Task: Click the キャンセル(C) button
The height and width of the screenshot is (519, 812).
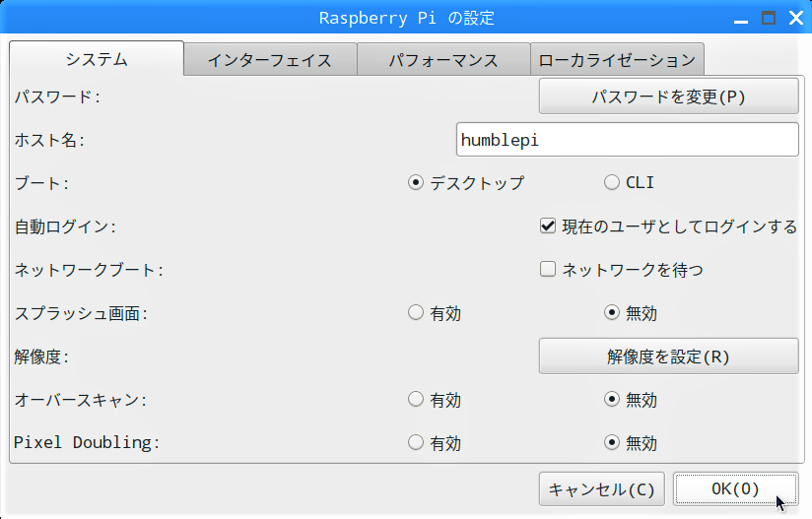Action: click(602, 489)
